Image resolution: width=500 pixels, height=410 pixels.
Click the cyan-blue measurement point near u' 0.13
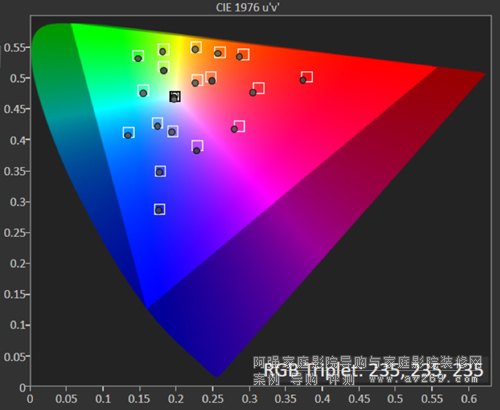tap(128, 135)
